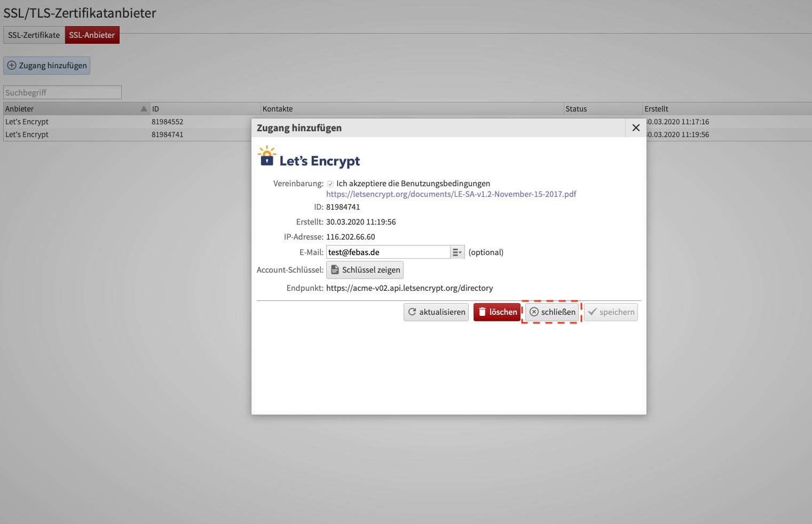Focus the Suchbegriff search field
This screenshot has height=524, width=812.
click(x=62, y=92)
